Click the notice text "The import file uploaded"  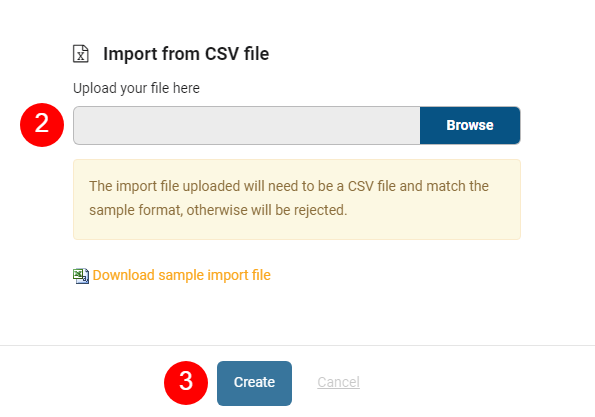coord(165,186)
